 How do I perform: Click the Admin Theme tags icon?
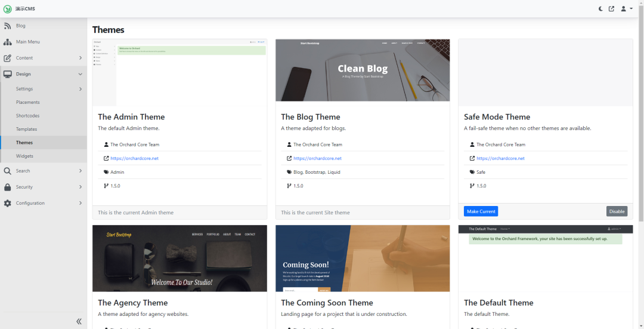(106, 173)
